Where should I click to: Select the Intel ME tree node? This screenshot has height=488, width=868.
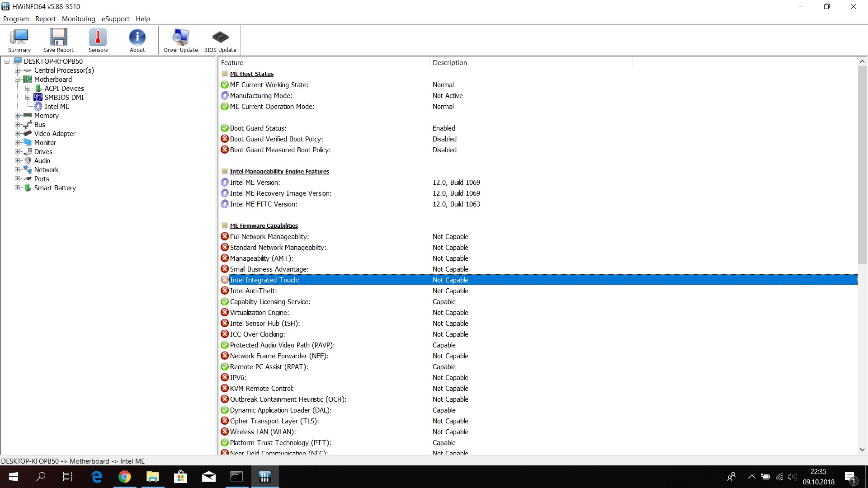coord(57,107)
